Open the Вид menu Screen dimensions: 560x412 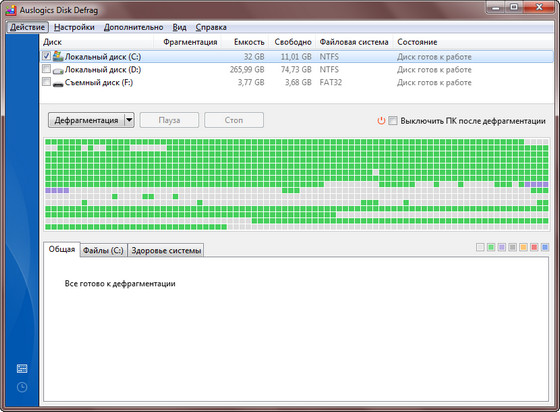(179, 27)
